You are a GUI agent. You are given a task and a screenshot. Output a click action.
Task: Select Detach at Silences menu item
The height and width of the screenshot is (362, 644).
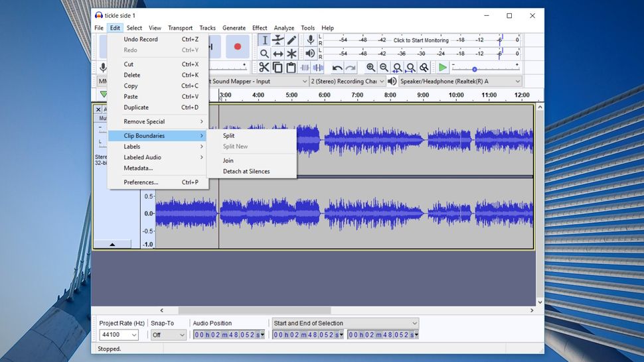click(x=246, y=172)
